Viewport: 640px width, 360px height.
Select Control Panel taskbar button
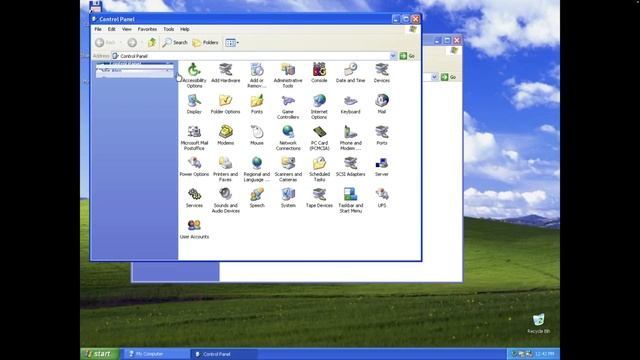[224, 354]
